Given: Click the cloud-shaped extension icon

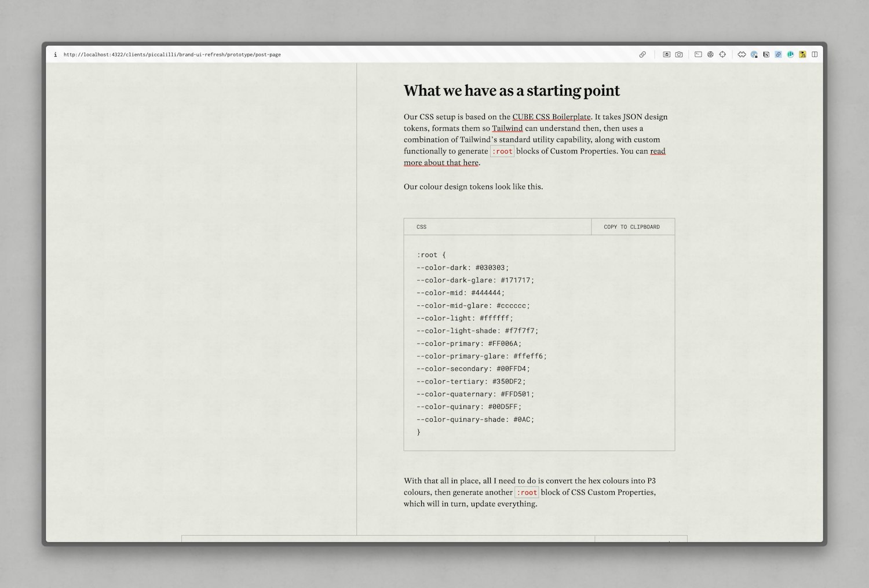Looking at the screenshot, I should (742, 54).
